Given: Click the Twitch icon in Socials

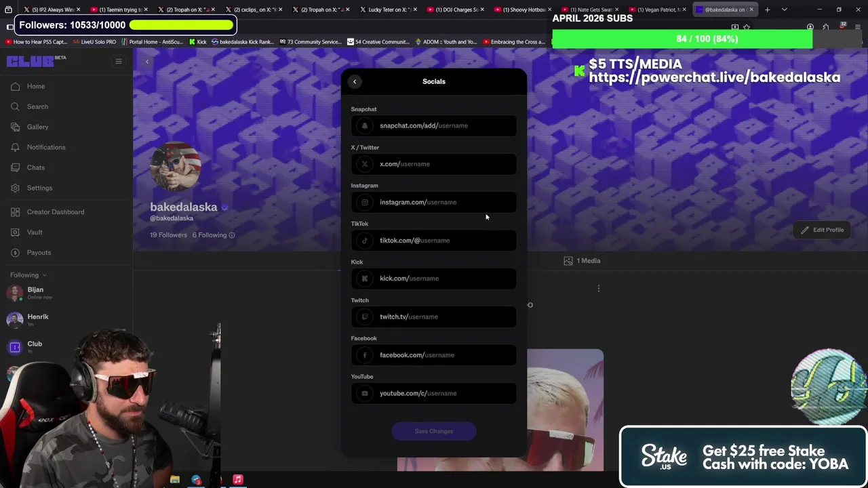Looking at the screenshot, I should 365,317.
